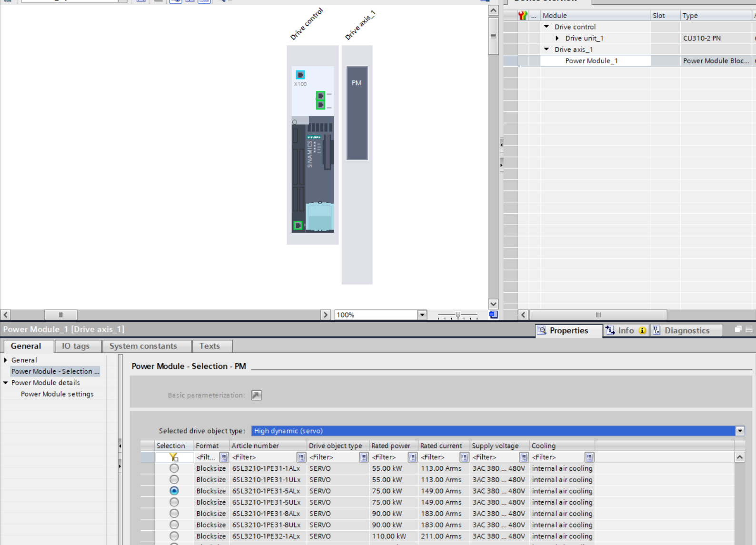This screenshot has height=545, width=756.
Task: Expand the Drive unit_1 tree node
Action: (557, 38)
